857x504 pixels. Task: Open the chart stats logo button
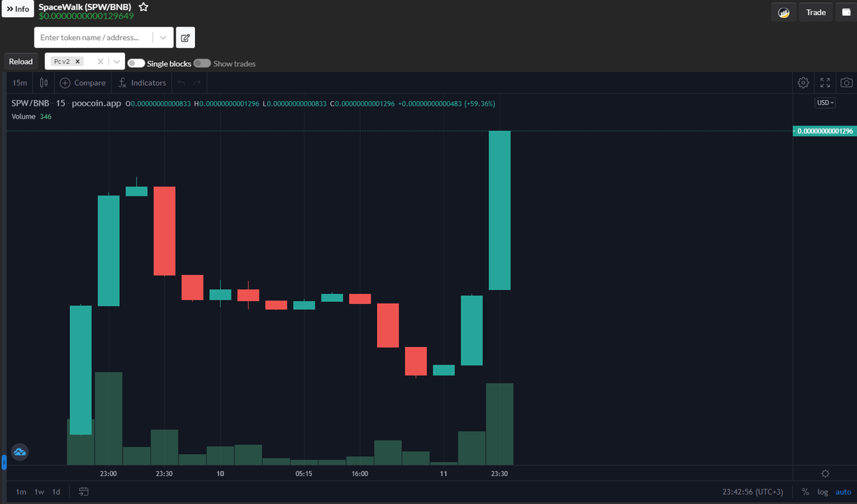click(783, 12)
